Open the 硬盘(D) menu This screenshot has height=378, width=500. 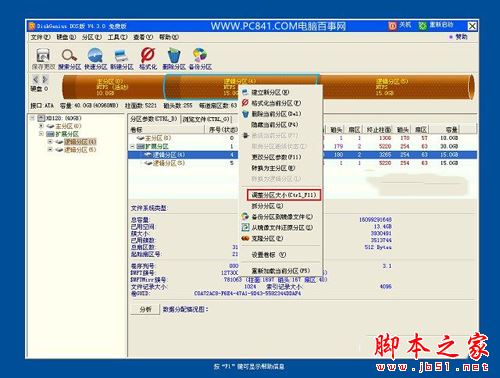coord(66,37)
